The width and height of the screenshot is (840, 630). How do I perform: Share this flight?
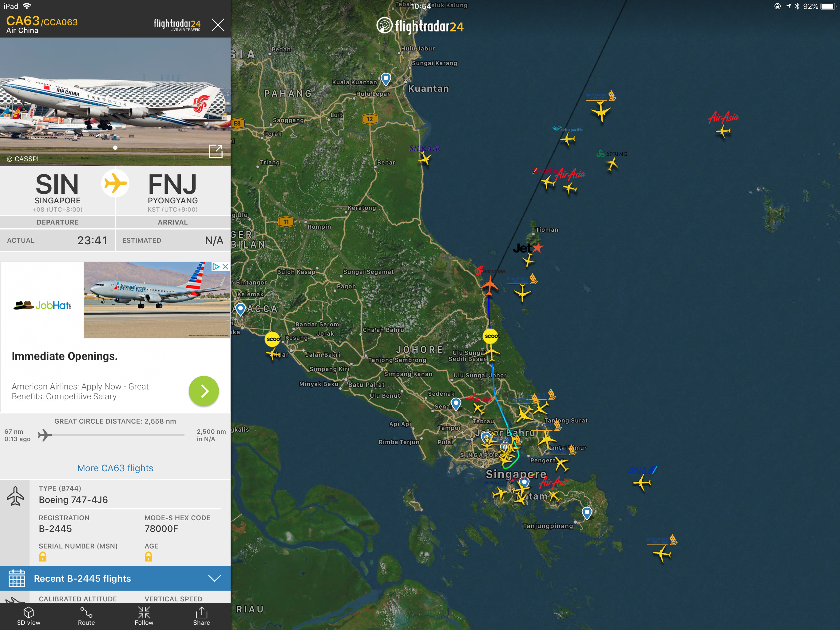click(201, 616)
